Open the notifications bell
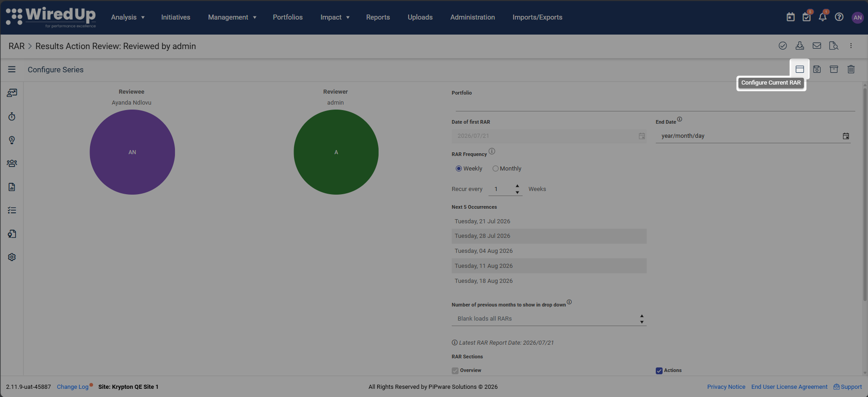 (x=823, y=17)
